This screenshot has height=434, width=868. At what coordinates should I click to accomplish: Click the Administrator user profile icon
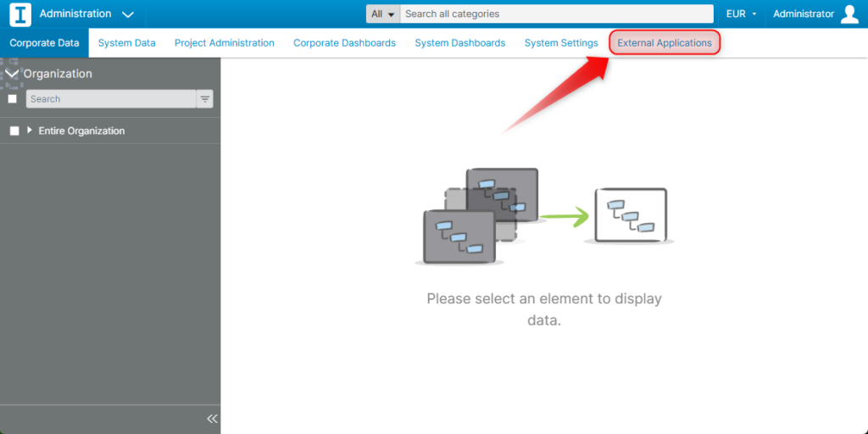pyautogui.click(x=849, y=14)
